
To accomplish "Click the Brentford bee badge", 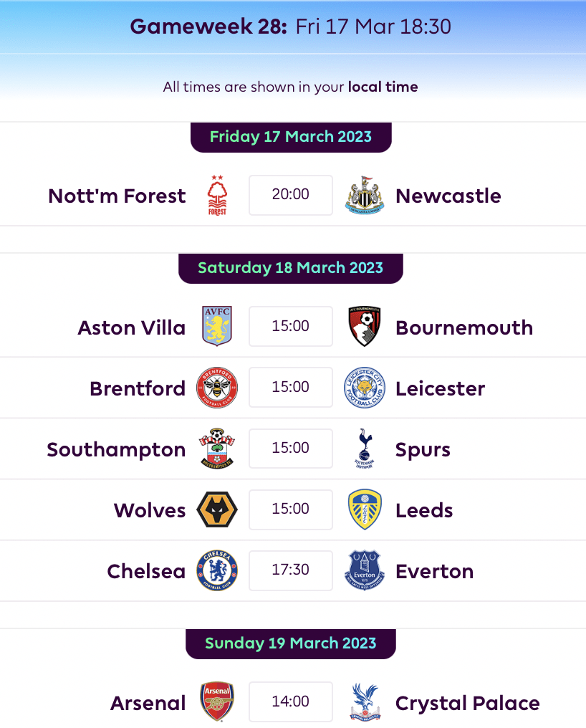I will click(217, 387).
